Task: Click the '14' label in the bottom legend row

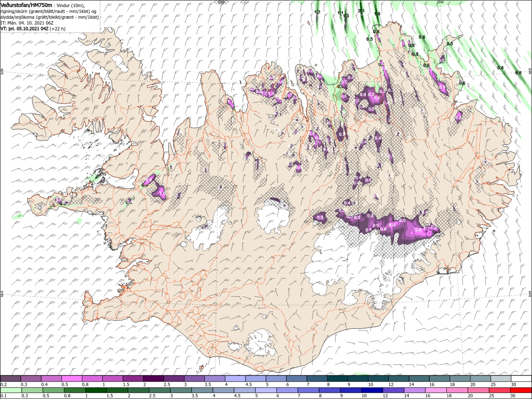Action: [407, 396]
